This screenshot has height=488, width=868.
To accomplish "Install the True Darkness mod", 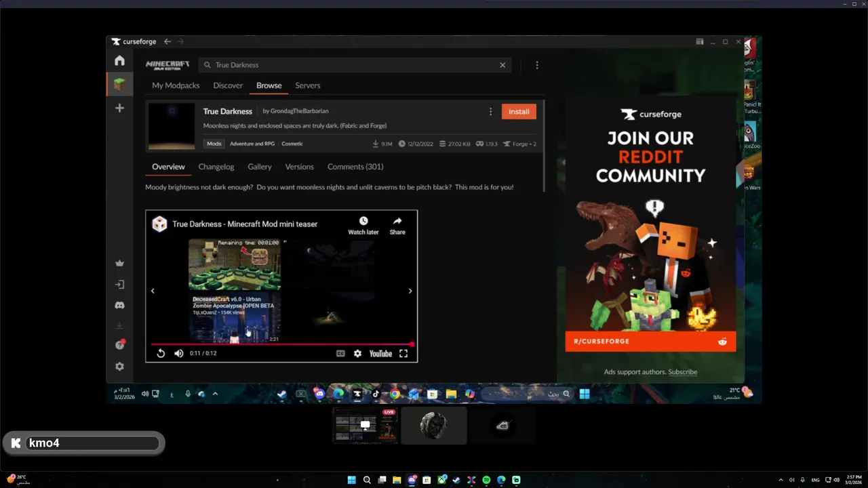I will click(519, 112).
